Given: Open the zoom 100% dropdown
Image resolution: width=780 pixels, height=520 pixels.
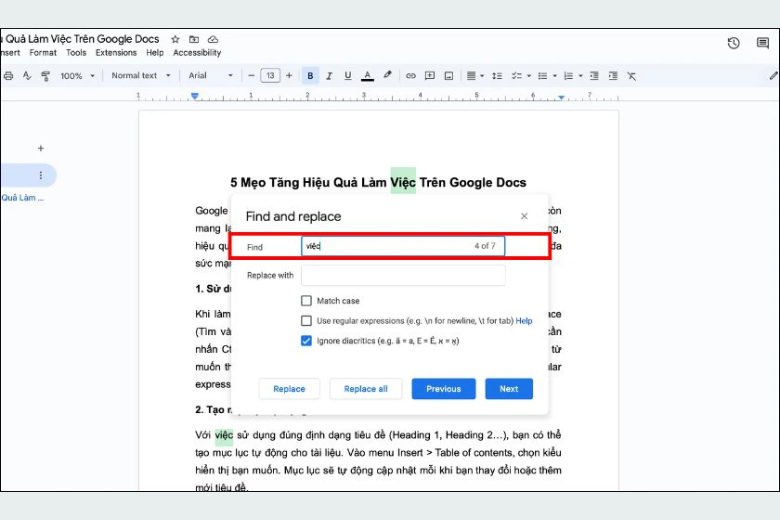Looking at the screenshot, I should pyautogui.click(x=76, y=75).
